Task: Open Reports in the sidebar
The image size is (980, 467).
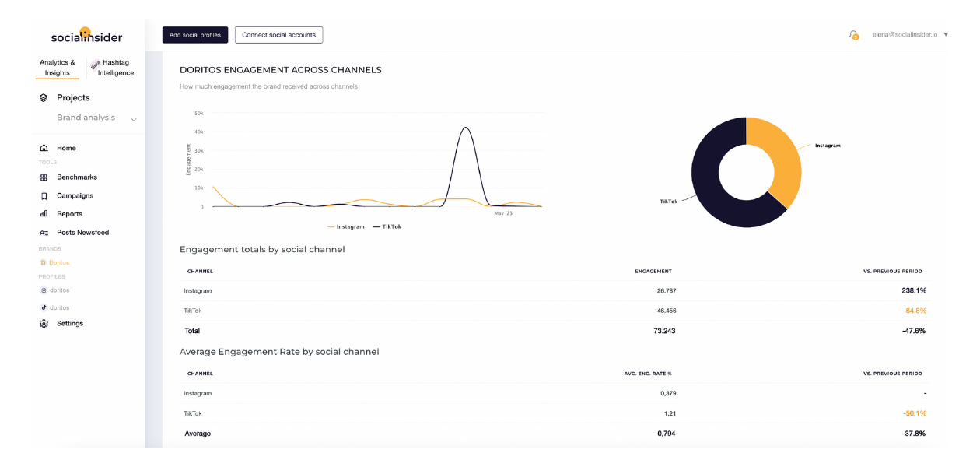Action: 69,214
